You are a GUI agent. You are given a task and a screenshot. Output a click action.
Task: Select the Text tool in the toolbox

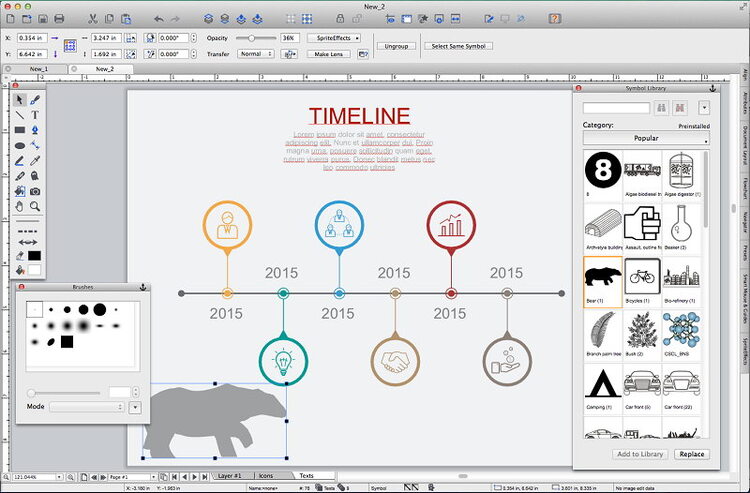click(x=35, y=115)
